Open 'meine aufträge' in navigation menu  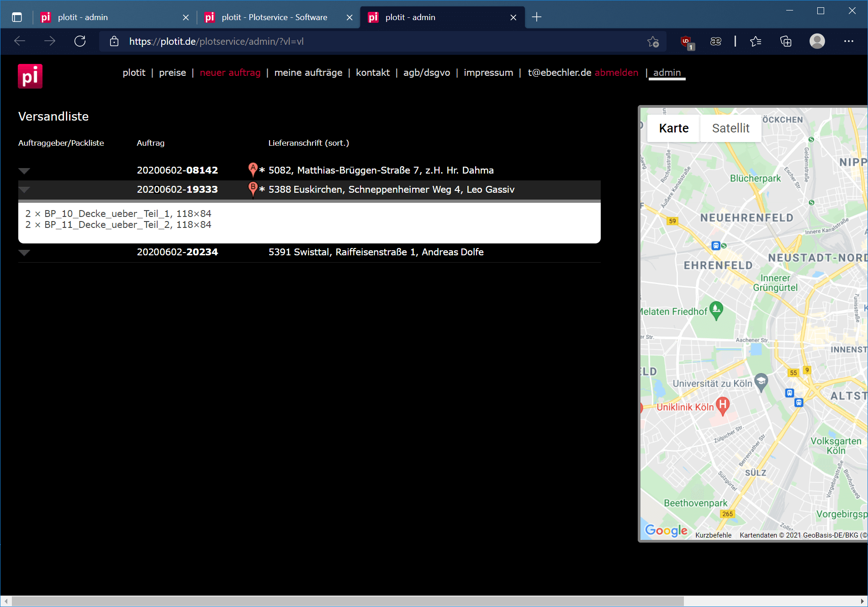coord(308,73)
